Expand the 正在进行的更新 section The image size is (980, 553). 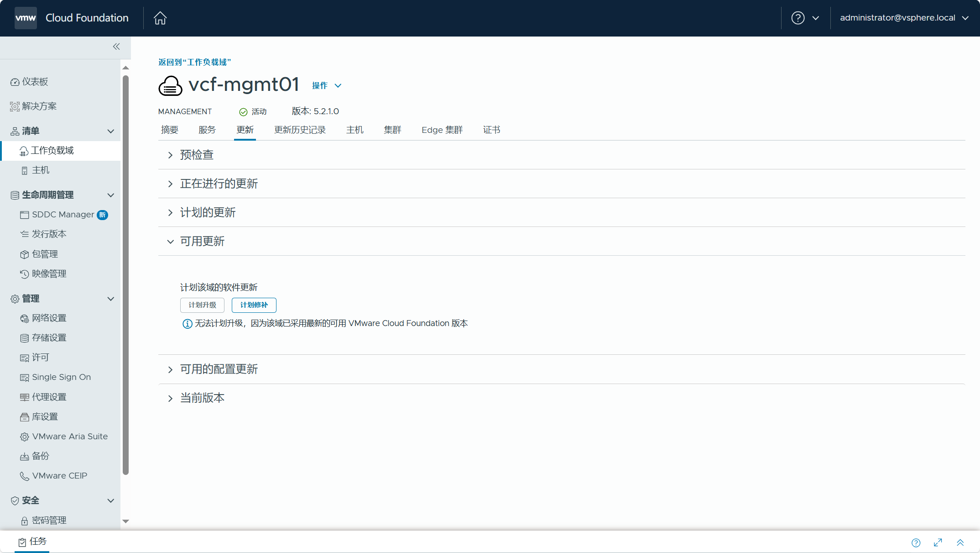click(x=170, y=184)
